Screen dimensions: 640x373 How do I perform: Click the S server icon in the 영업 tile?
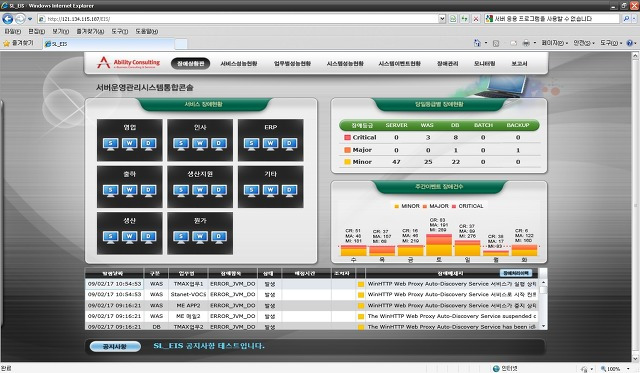[111, 144]
